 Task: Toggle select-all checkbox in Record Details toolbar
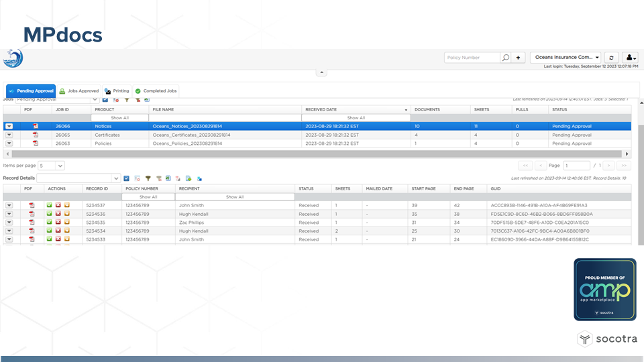[127, 178]
